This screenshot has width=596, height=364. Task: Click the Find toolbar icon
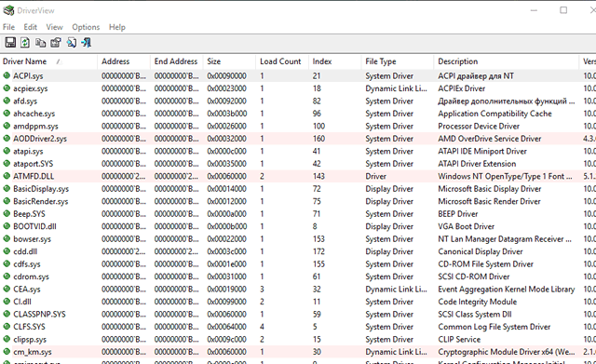(x=71, y=43)
